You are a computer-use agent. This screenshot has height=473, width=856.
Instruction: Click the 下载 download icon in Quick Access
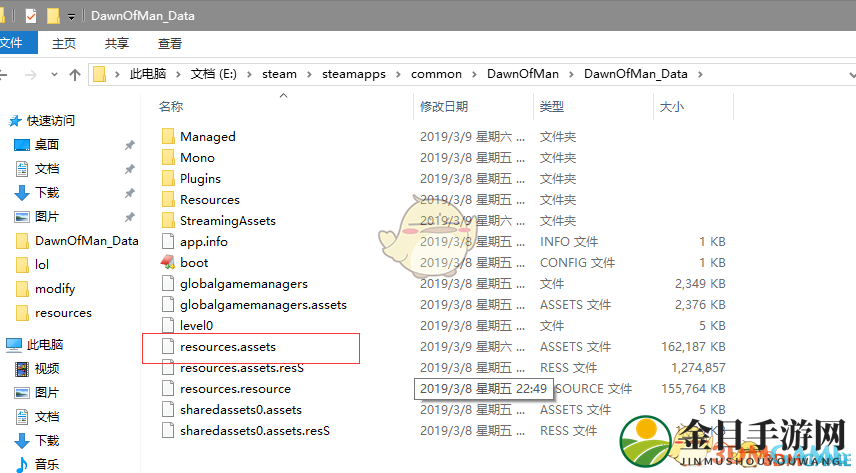pos(22,192)
